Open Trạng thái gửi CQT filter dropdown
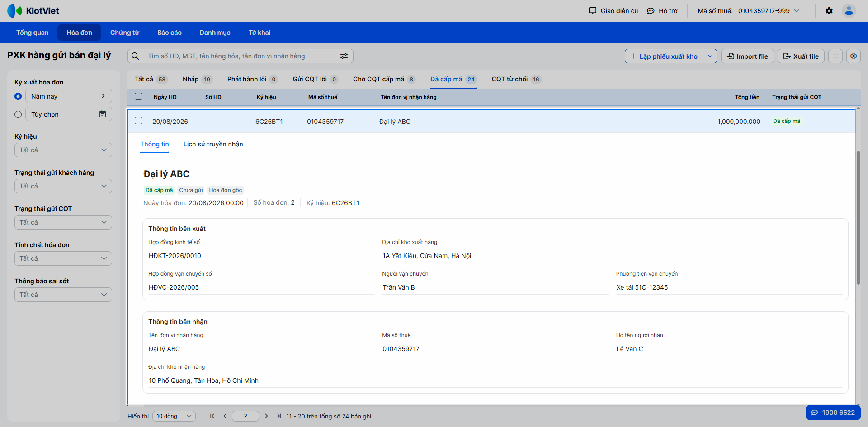Viewport: 868px width, 427px height. click(63, 222)
